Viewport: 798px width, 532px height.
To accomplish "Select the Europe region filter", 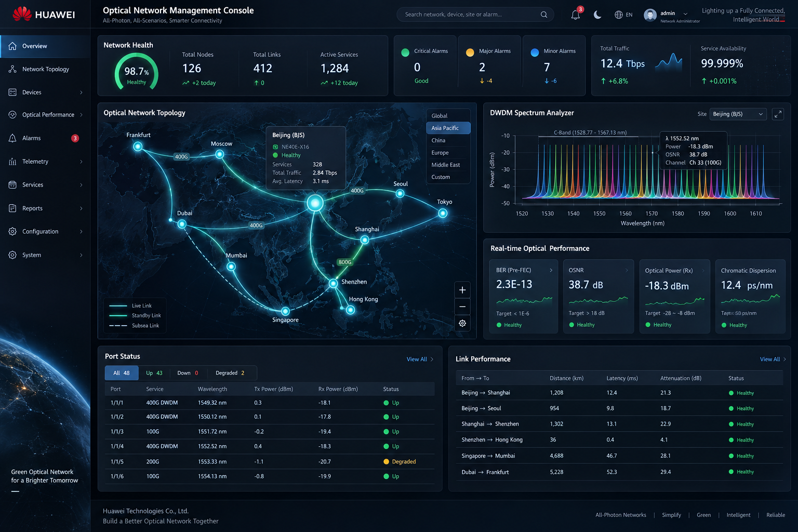I will tap(448, 153).
